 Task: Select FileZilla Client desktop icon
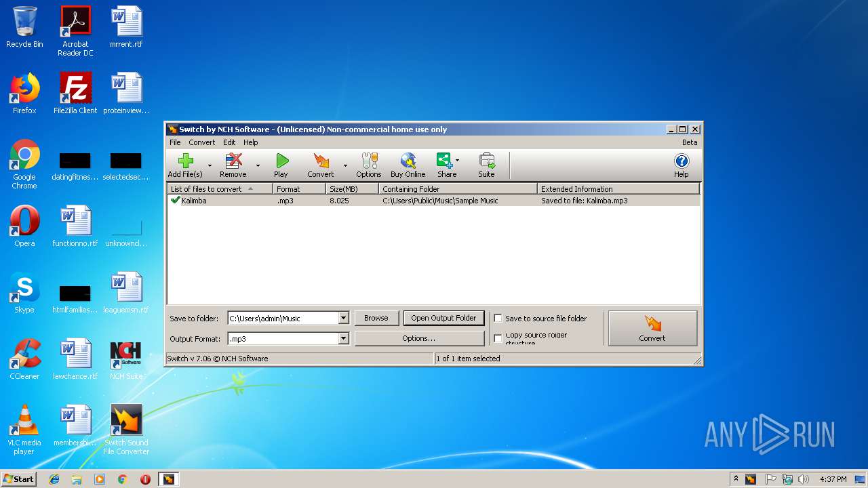75,94
